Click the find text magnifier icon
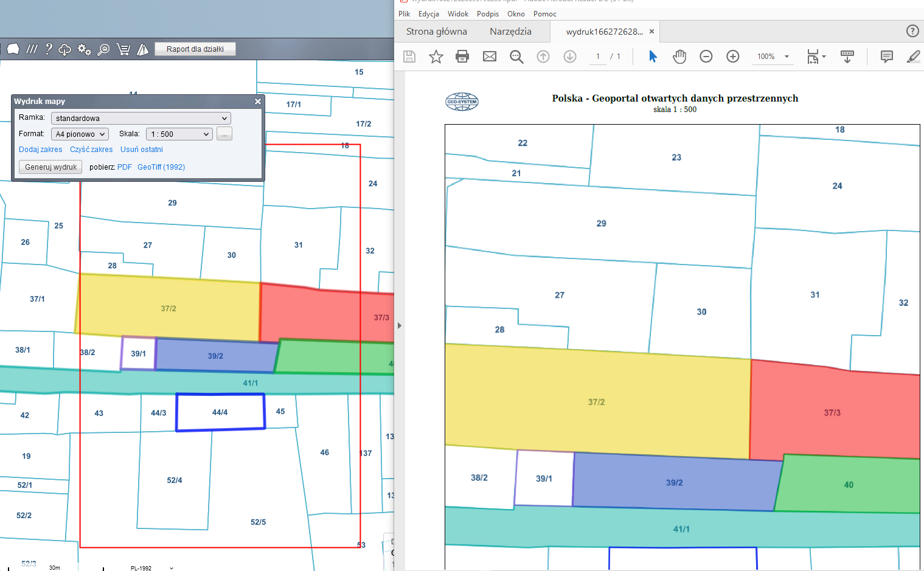Screen dimensions: 924x571 (x=516, y=57)
